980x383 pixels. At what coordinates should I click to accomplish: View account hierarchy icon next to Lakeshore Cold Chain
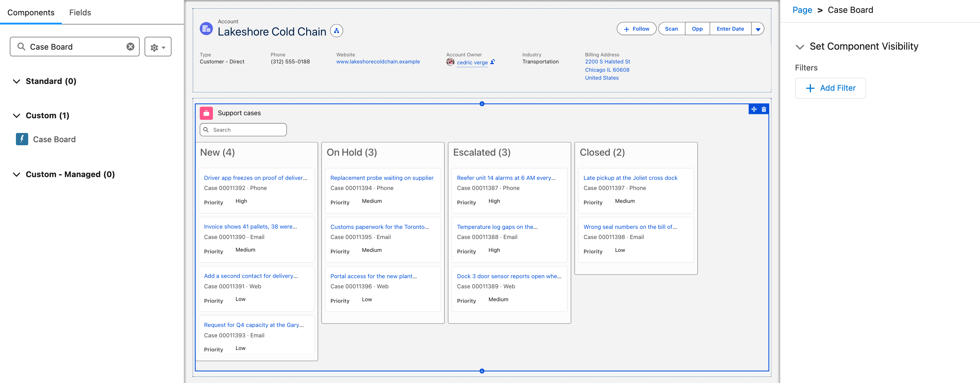click(x=336, y=31)
